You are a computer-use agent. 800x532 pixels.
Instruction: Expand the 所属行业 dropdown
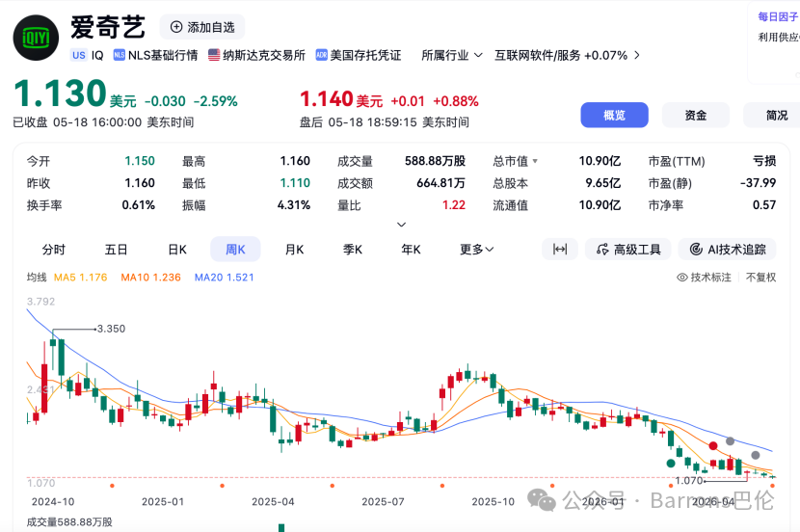[x=451, y=55]
